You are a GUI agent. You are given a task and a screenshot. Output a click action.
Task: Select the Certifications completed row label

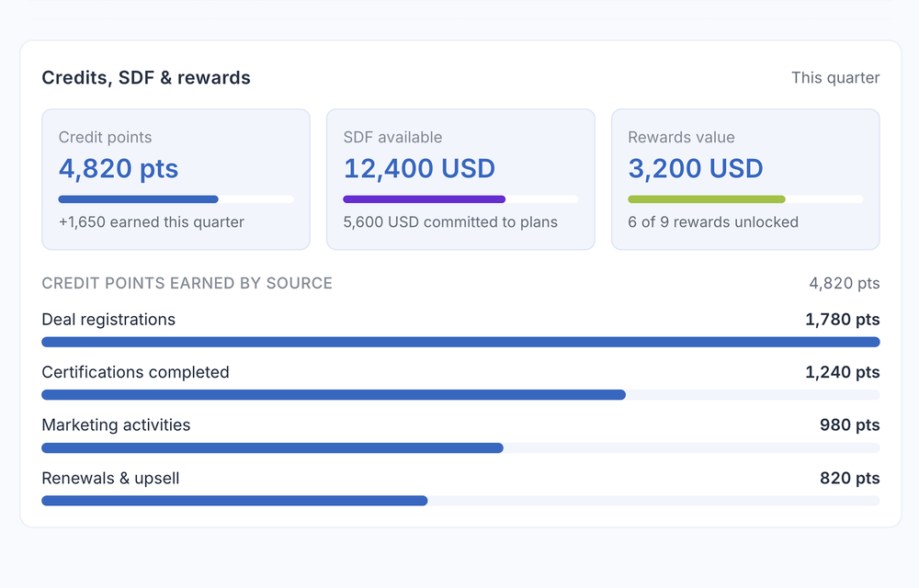click(x=135, y=372)
